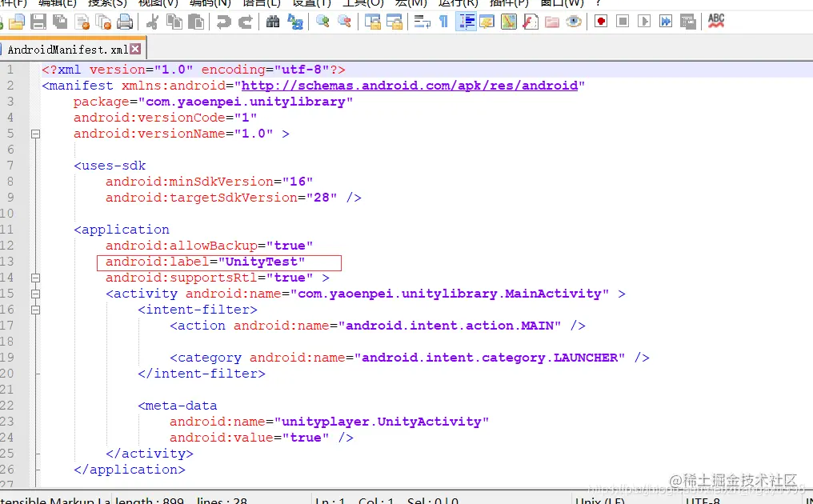Toggle show all characters pilcrow icon

(444, 22)
